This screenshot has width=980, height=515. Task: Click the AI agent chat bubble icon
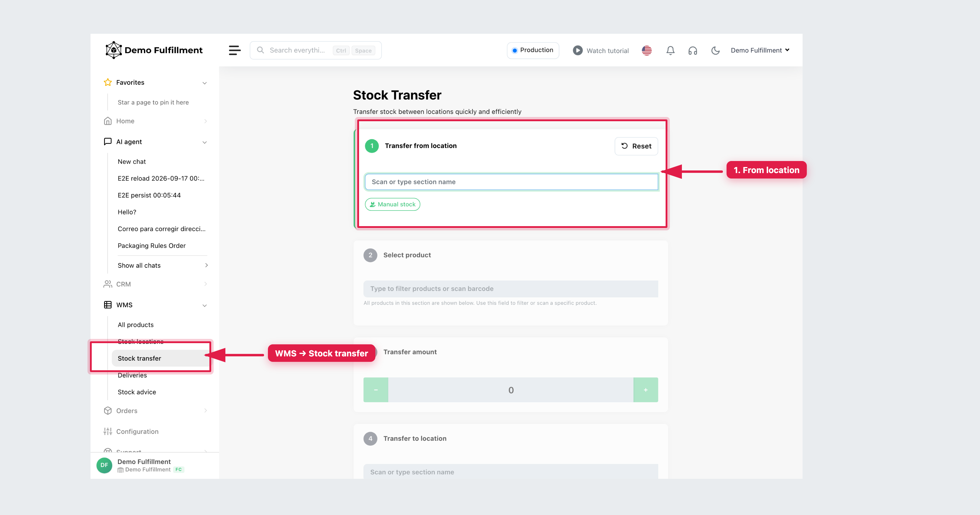(108, 141)
